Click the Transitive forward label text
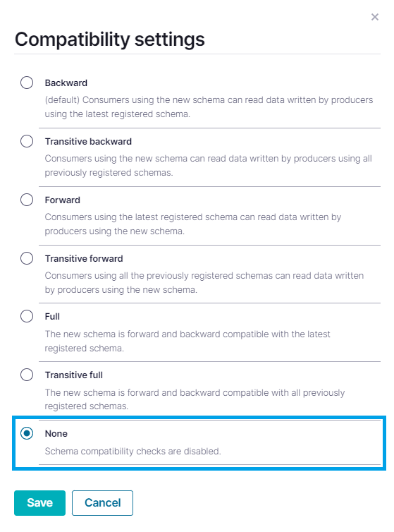This screenshot has height=532, width=394. click(84, 258)
